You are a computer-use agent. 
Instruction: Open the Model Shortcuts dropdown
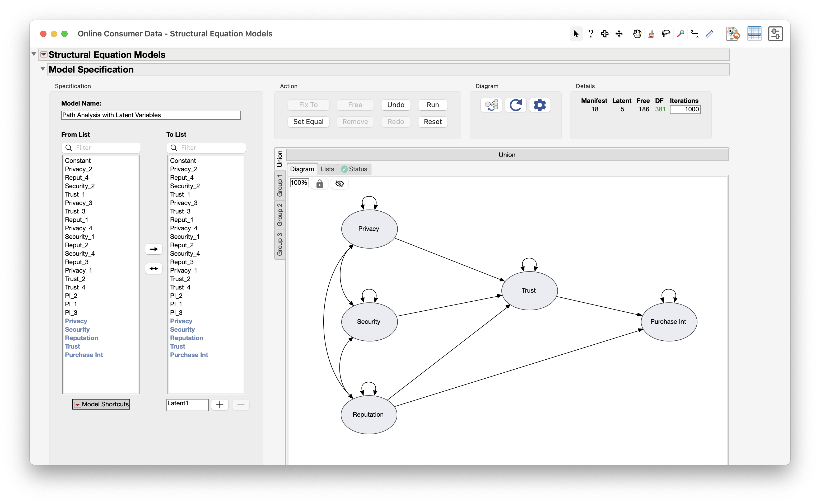click(x=101, y=404)
